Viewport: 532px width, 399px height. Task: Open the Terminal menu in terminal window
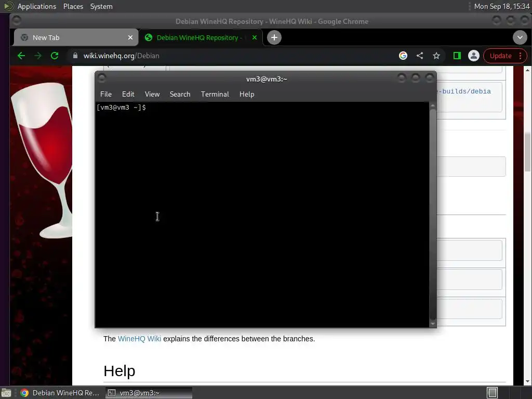click(x=215, y=95)
